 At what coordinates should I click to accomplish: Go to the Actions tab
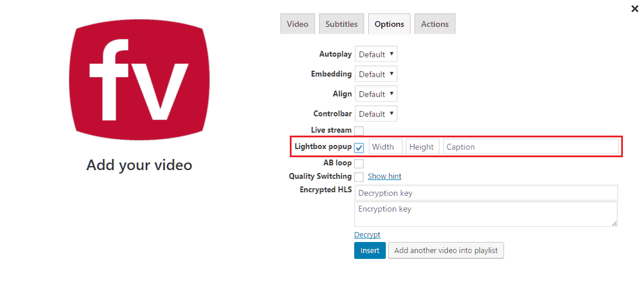pos(434,24)
